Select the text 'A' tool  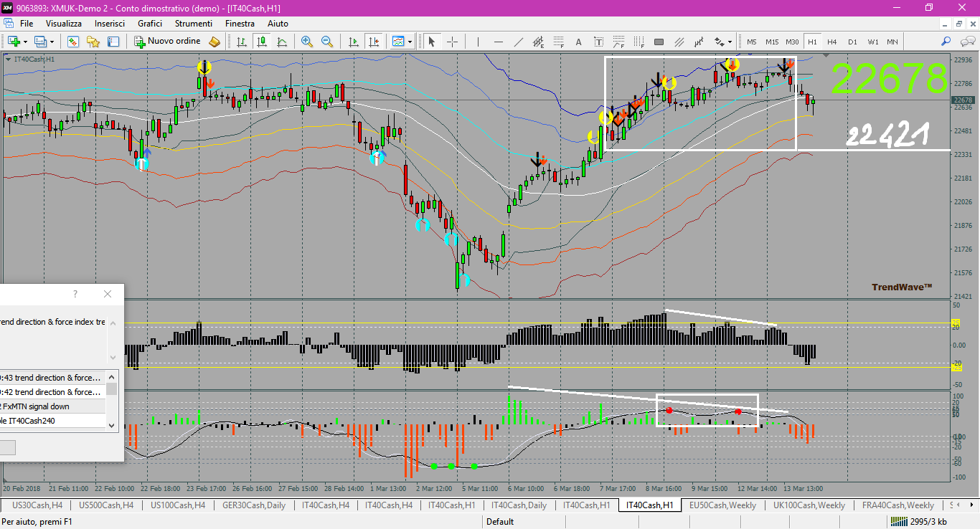578,42
